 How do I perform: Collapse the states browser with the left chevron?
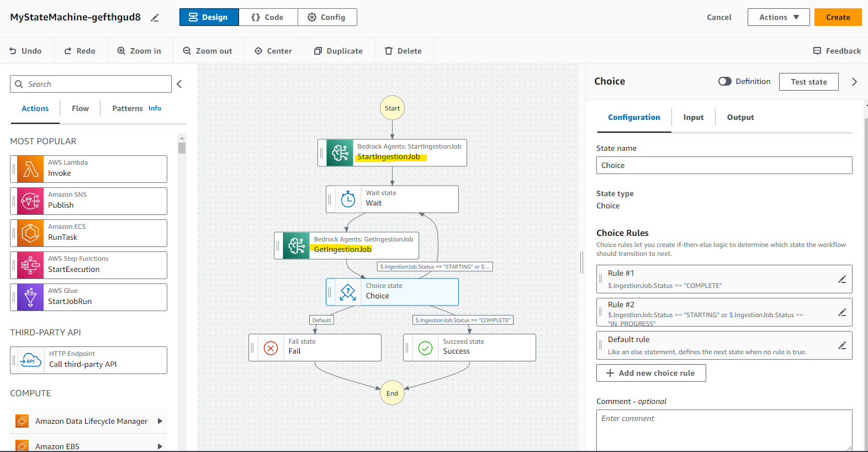coord(179,84)
